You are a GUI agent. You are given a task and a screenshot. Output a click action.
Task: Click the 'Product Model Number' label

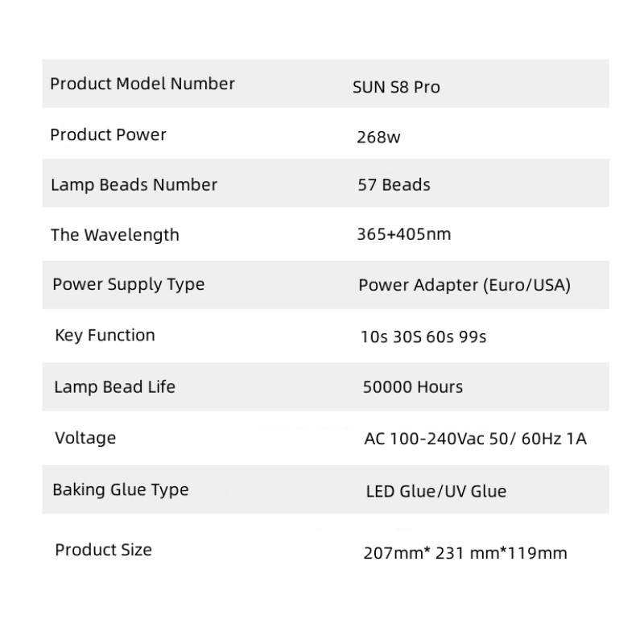coord(142,84)
